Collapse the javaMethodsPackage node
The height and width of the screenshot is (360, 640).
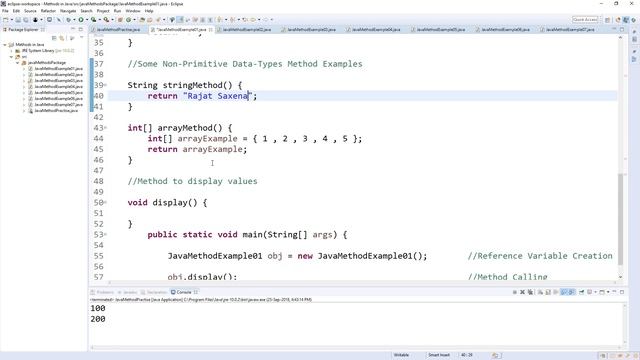coord(18,63)
